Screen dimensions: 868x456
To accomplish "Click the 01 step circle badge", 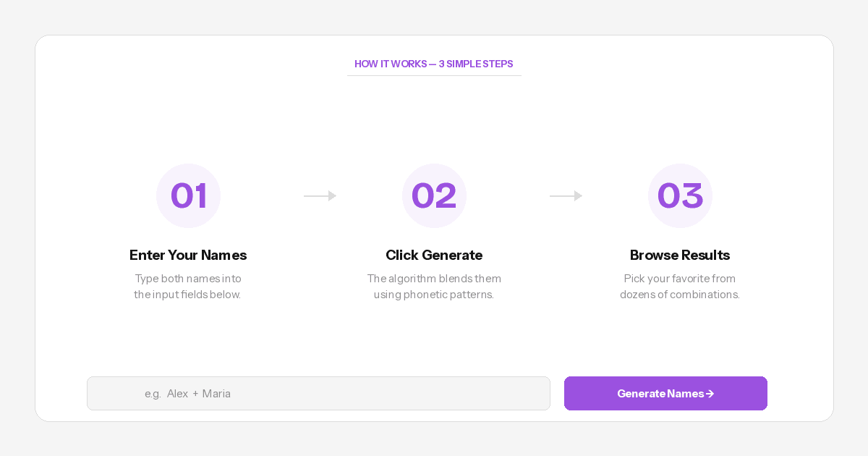I will [x=188, y=195].
